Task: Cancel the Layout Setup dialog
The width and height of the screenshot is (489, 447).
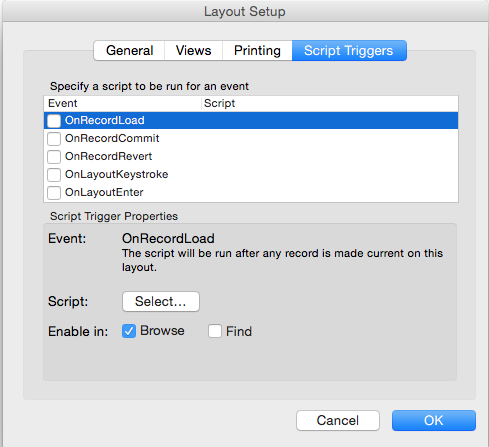Action: [x=338, y=420]
